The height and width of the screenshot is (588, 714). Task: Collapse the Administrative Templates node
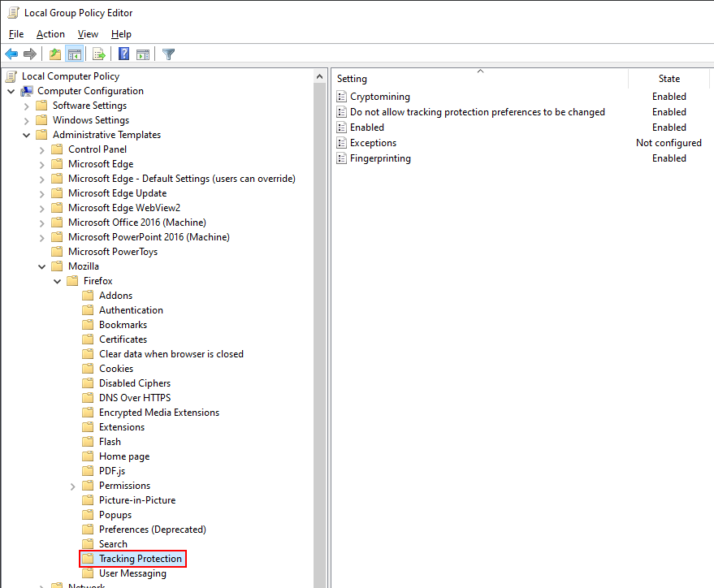[x=27, y=135]
